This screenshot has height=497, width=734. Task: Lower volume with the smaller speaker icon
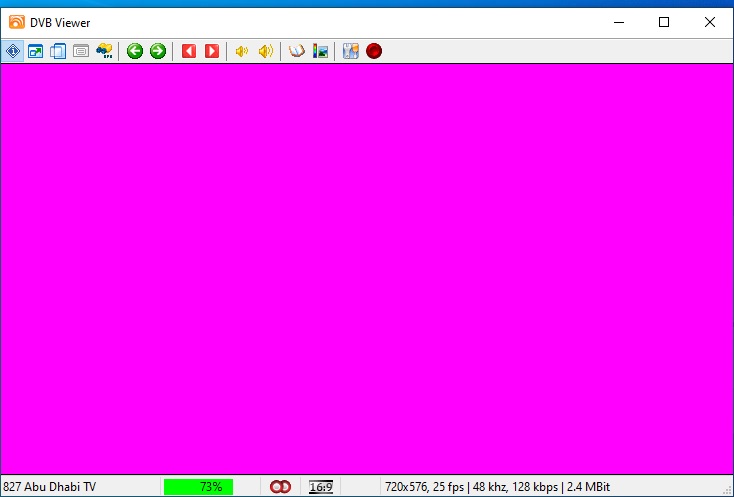click(242, 51)
